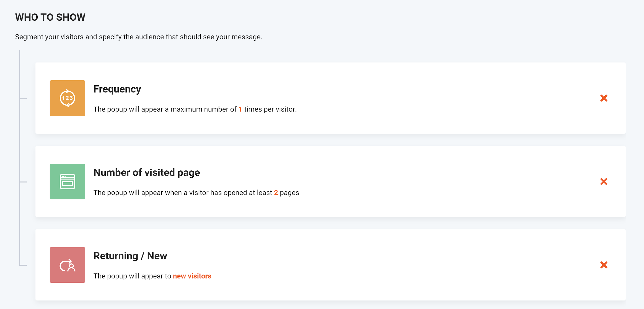The width and height of the screenshot is (644, 309).
Task: Click the Number of visited page title
Action: coord(147,173)
